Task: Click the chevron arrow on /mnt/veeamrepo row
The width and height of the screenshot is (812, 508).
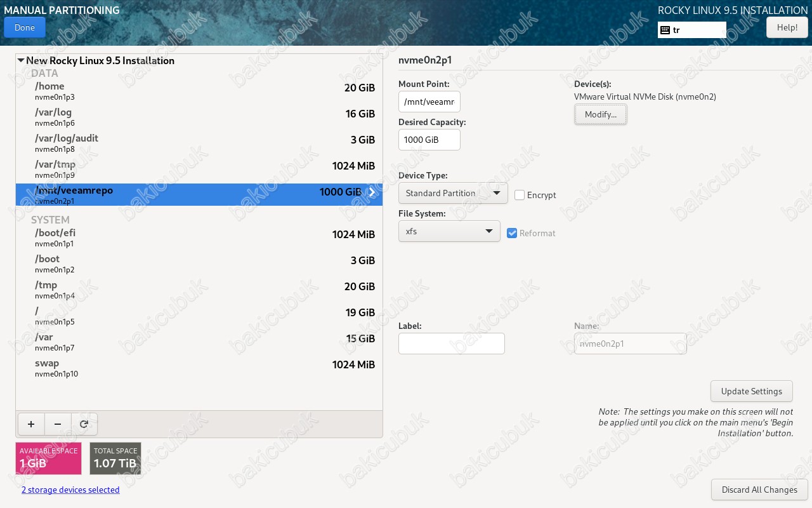Action: (372, 192)
